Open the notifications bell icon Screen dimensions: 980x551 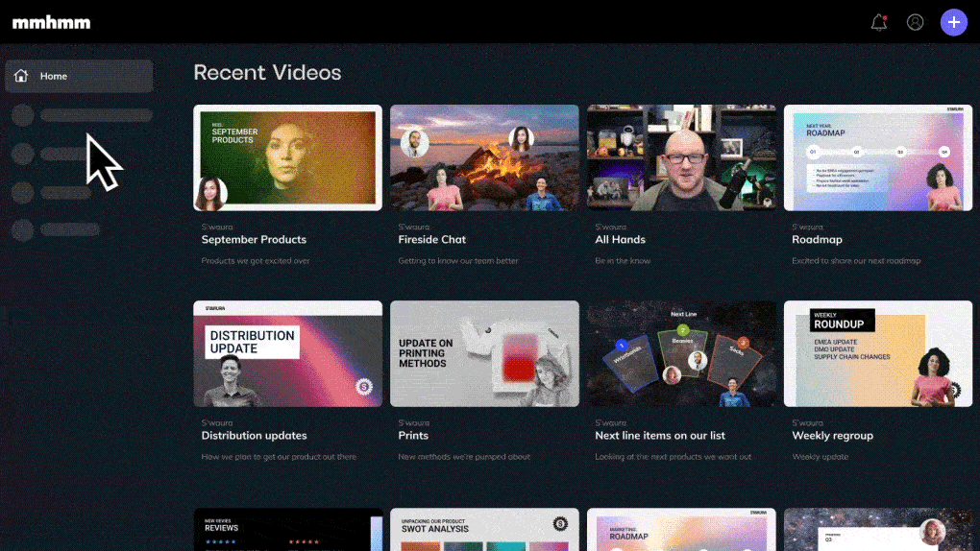pyautogui.click(x=879, y=22)
